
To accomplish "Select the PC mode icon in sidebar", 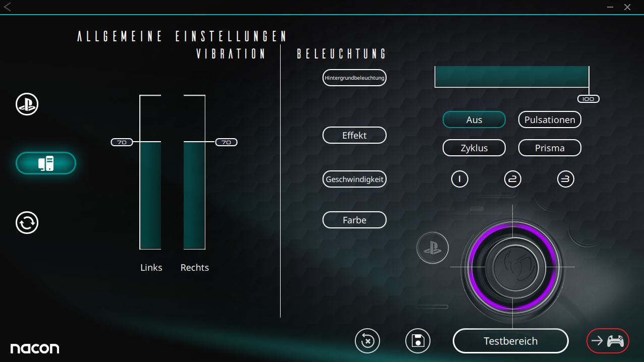I will click(x=46, y=163).
